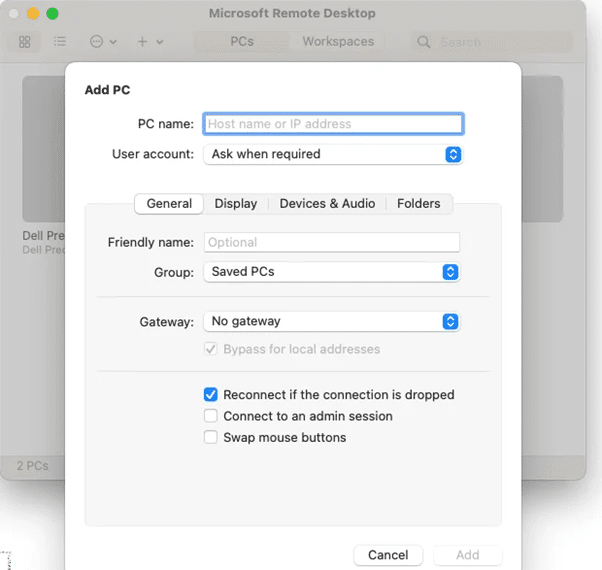Toggle Bypass for local addresses checkbox

coord(210,349)
